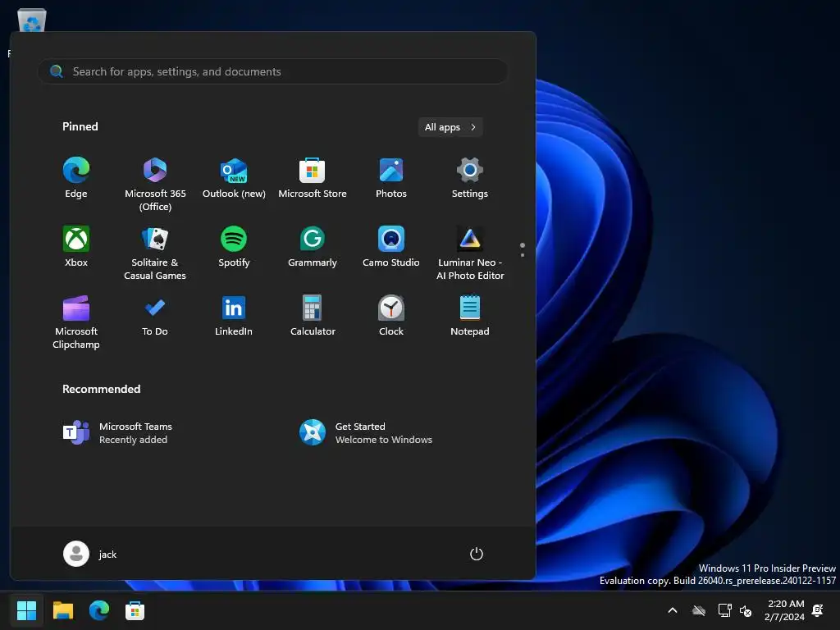Launch Camo Studio
Screen dimensions: 840x630
pyautogui.click(x=391, y=248)
